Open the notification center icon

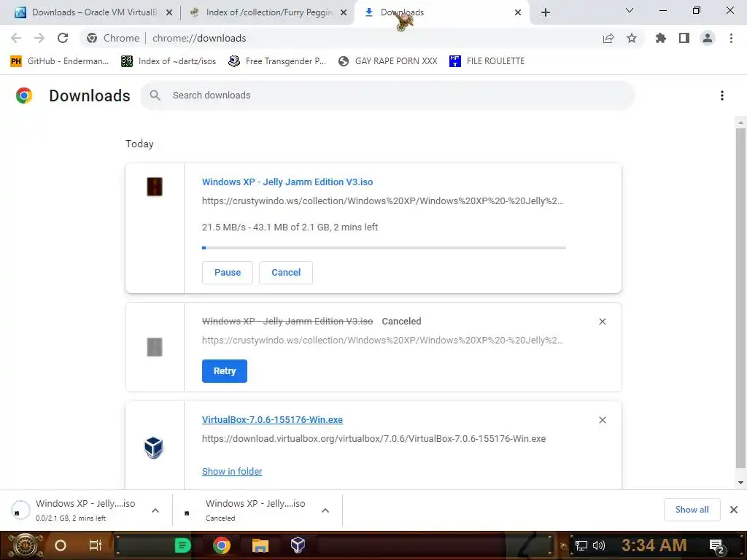(718, 547)
